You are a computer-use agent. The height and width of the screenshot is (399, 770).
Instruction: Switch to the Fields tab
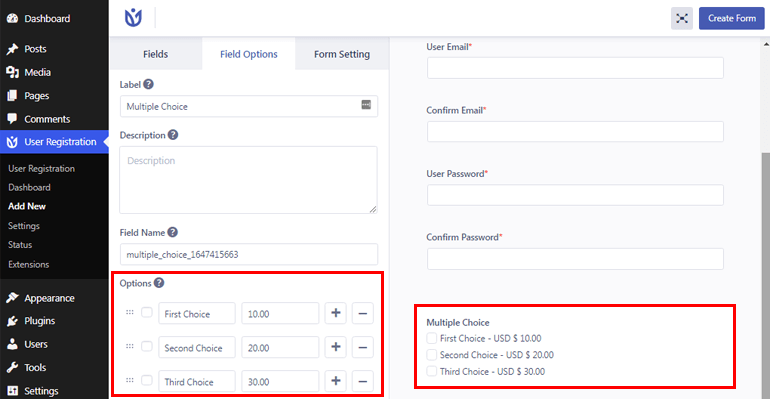coord(156,54)
